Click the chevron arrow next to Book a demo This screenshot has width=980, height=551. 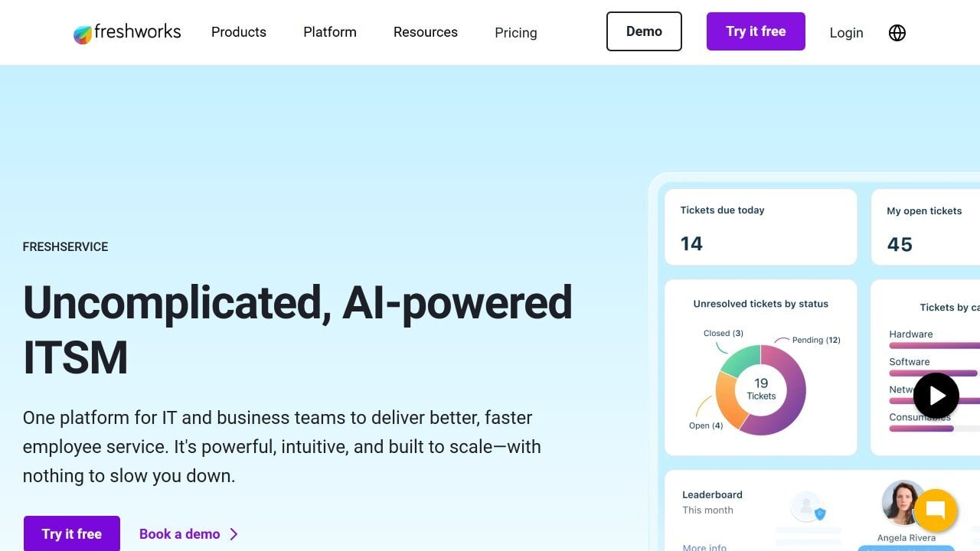click(234, 533)
